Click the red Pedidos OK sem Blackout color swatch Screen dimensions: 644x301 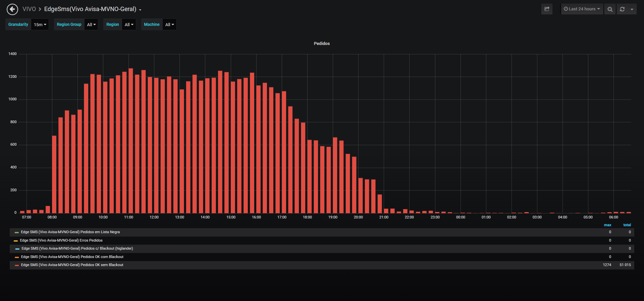tap(17, 265)
